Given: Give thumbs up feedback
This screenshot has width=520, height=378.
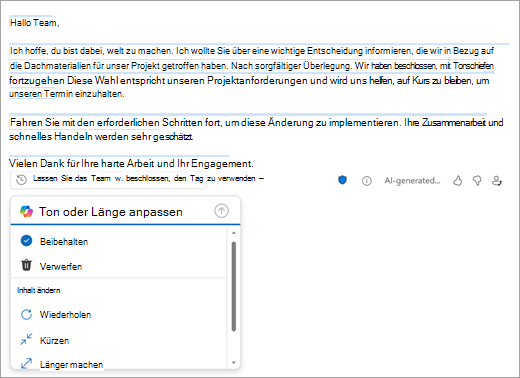Looking at the screenshot, I should [458, 181].
